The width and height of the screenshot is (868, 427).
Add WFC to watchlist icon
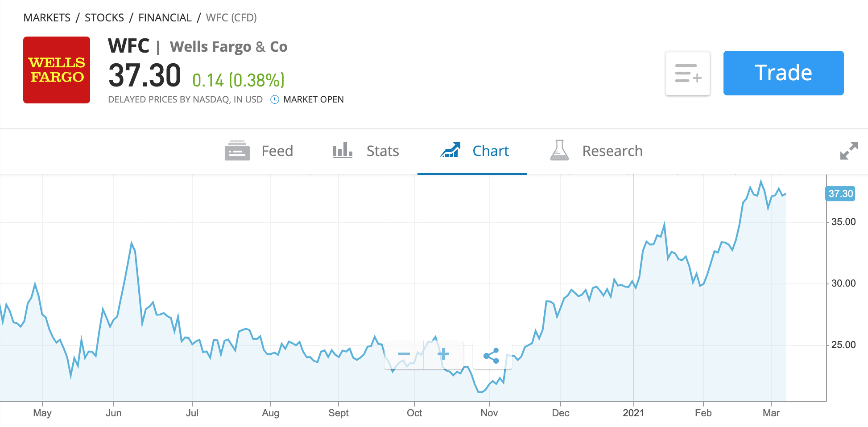click(x=688, y=73)
